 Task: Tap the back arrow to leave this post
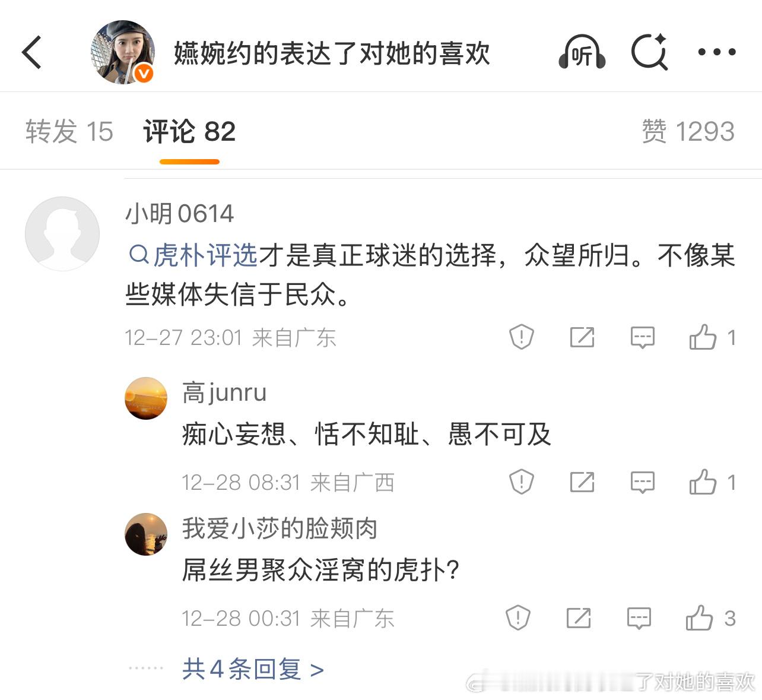click(x=31, y=52)
